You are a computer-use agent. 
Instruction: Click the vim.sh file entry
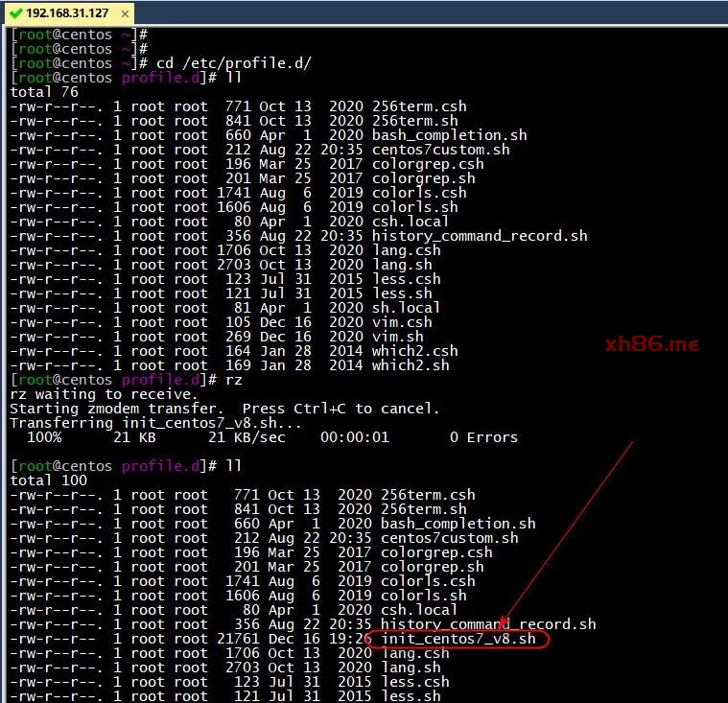pos(397,337)
